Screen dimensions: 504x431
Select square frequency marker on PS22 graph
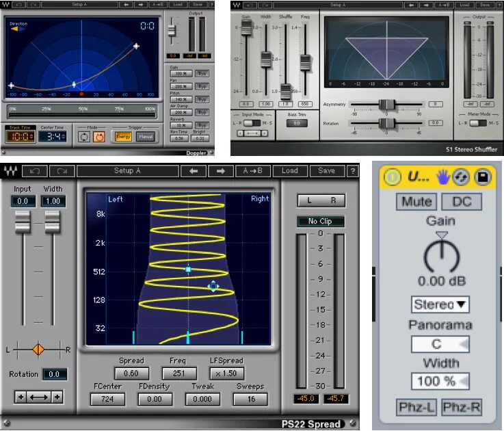pos(188,270)
